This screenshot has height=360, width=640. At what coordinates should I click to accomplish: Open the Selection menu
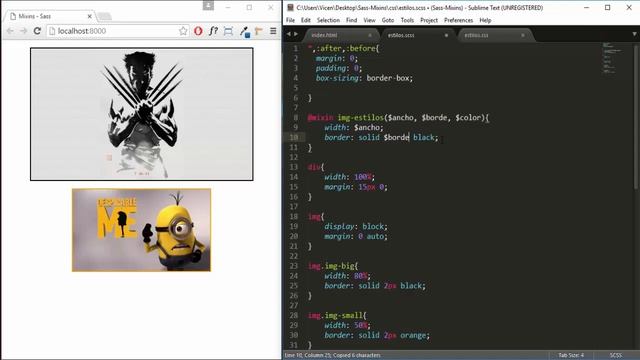click(x=328, y=20)
